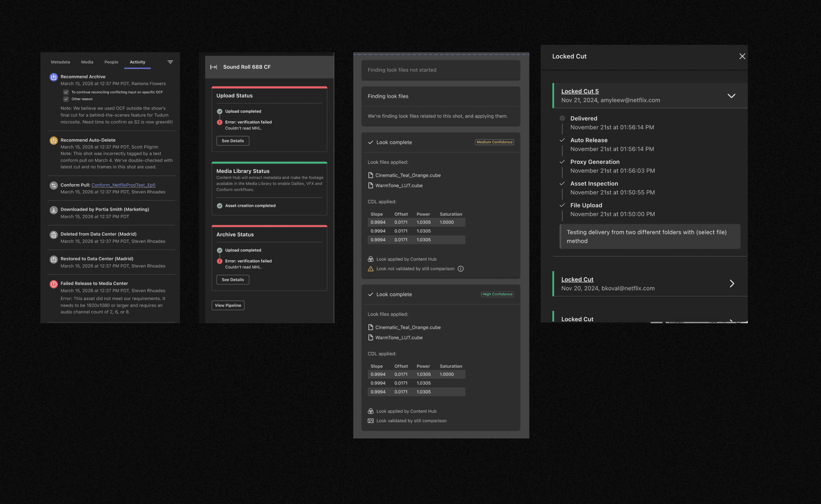
Task: Click the blue Recommend Archive icon
Action: coord(53,77)
